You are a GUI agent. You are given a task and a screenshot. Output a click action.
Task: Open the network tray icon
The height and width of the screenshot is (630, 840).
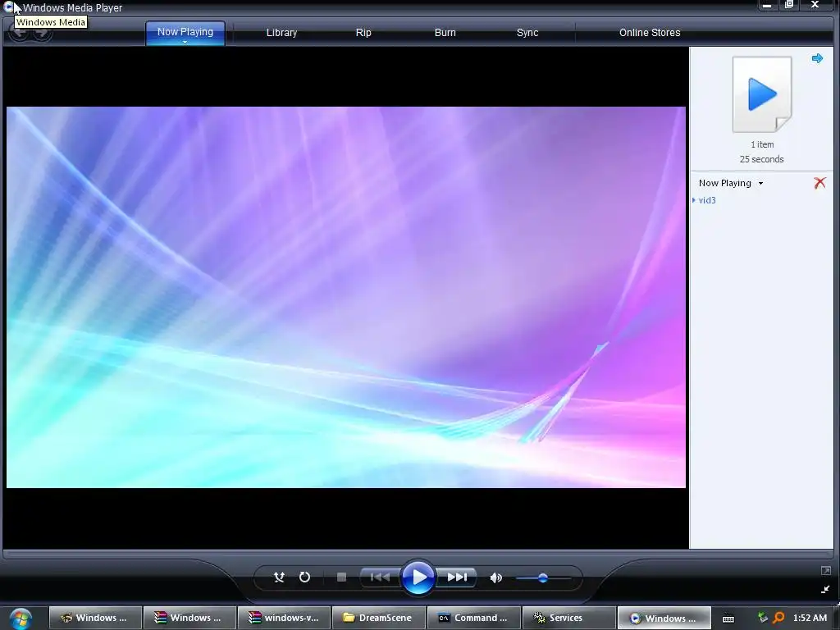763,618
